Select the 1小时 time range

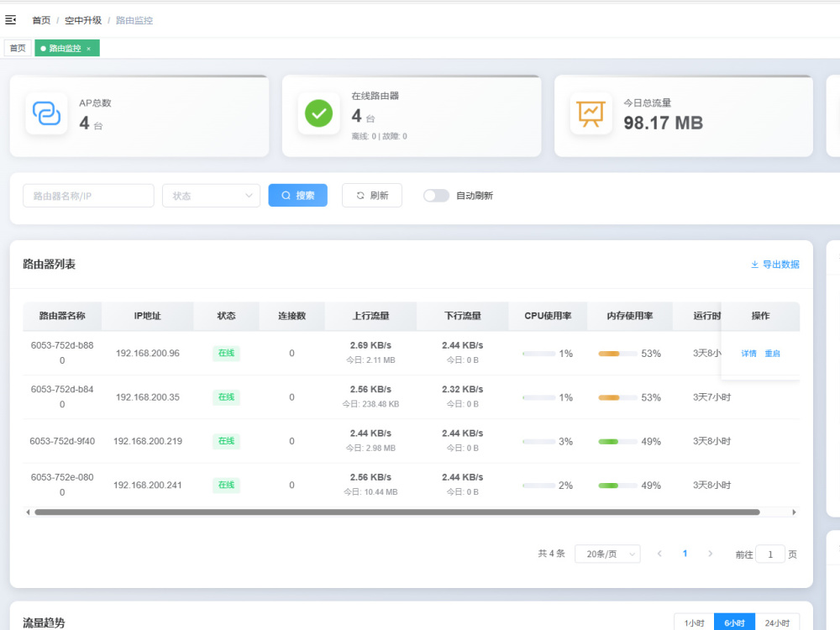(695, 622)
